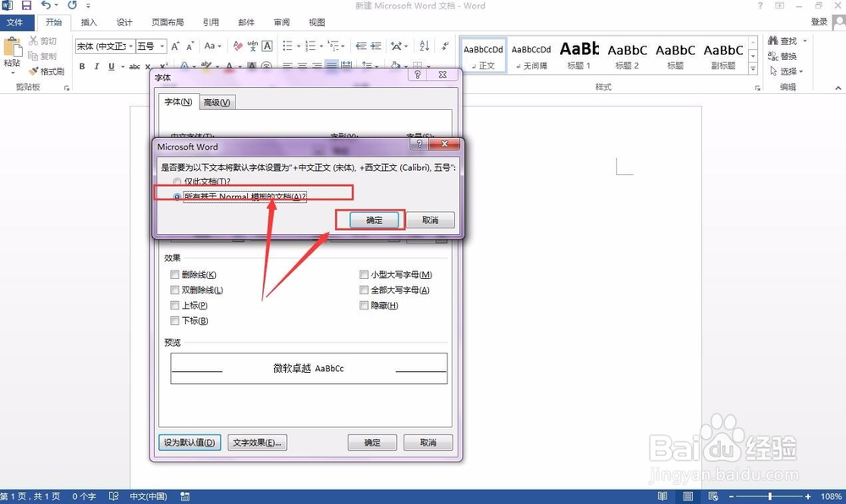Shrink font size with the smaller A icon

[x=190, y=47]
